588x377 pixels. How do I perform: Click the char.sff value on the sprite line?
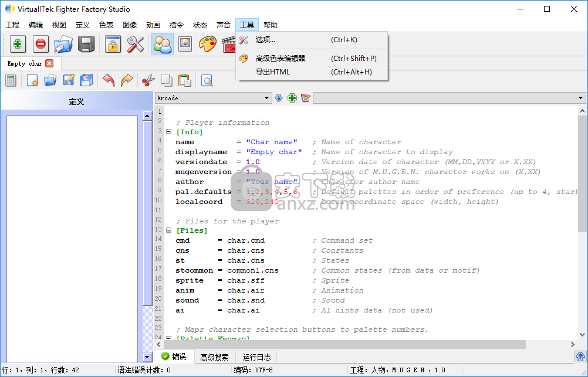246,280
